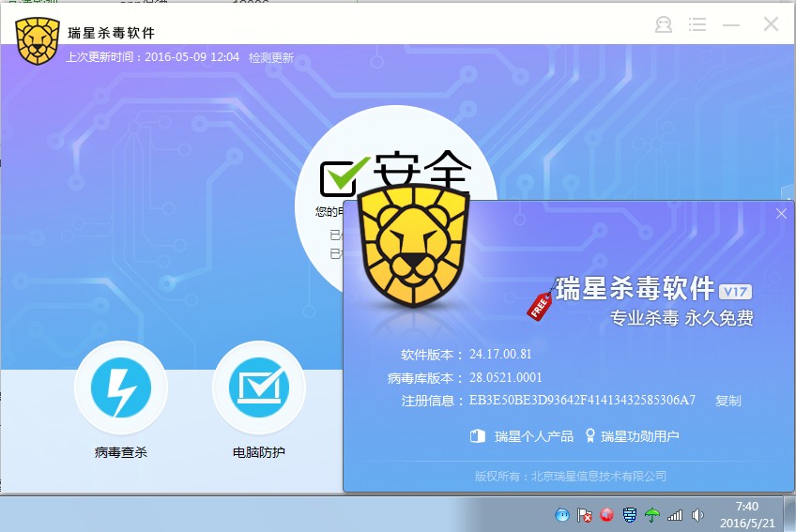The height and width of the screenshot is (532, 796).
Task: Click 复制 to copy registration info
Action: tap(728, 401)
